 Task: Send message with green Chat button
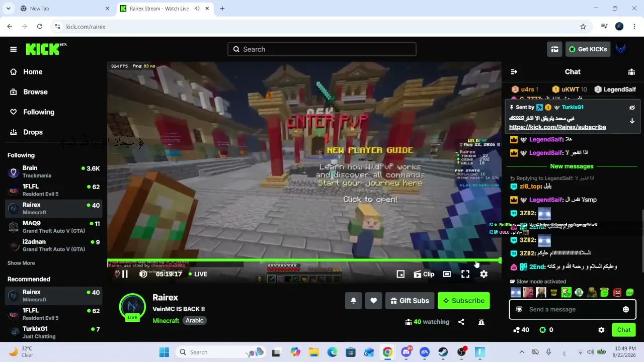click(624, 330)
